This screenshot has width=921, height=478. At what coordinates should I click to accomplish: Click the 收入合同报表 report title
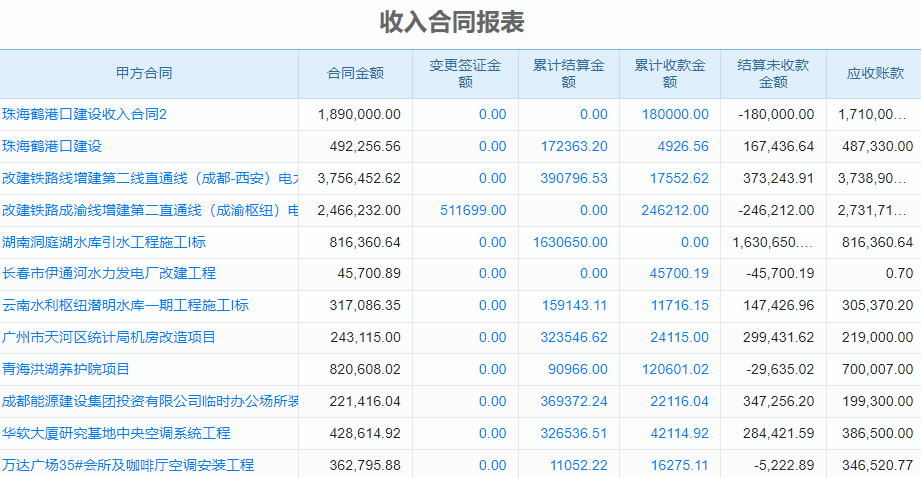tap(452, 21)
